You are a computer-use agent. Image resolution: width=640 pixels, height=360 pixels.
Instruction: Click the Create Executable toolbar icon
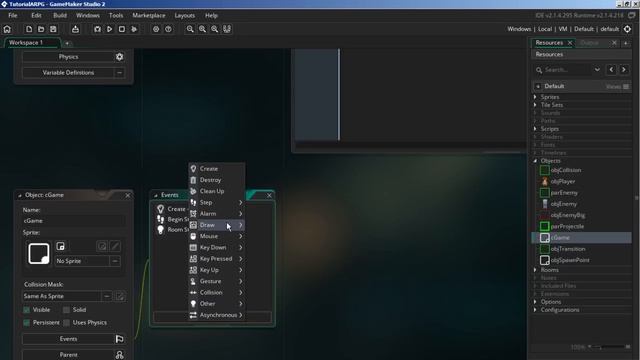pos(75,29)
